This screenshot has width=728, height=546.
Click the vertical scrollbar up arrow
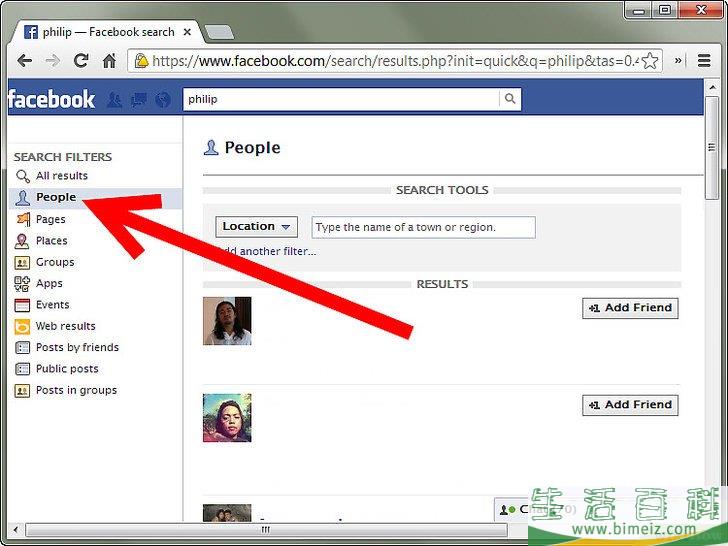pos(712,87)
